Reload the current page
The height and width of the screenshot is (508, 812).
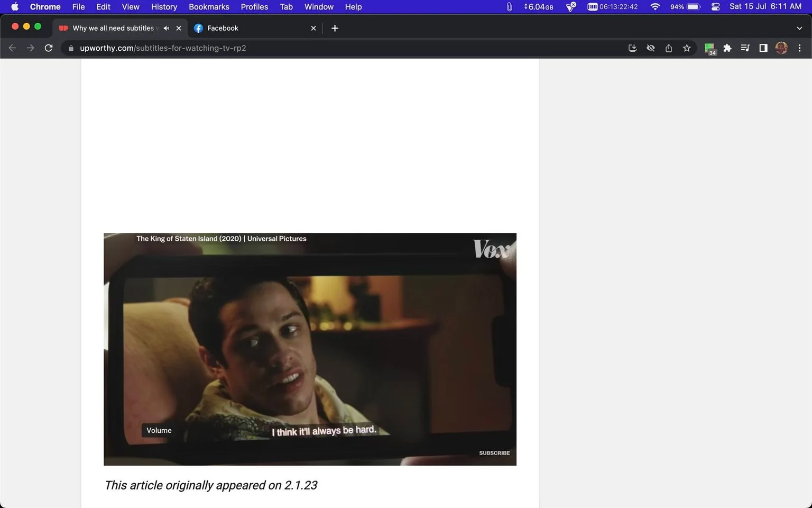49,48
